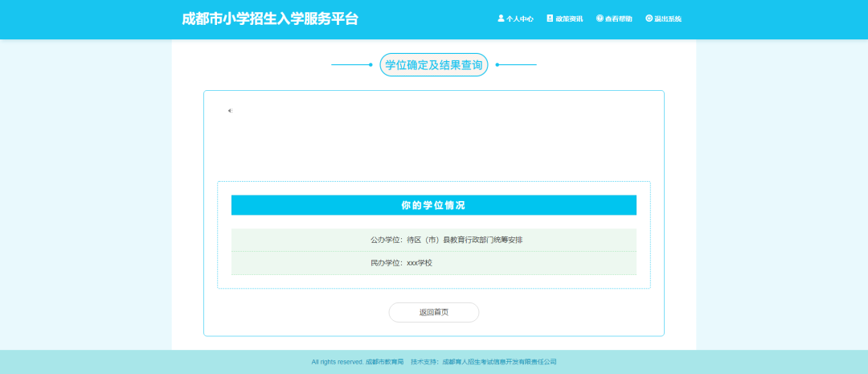Click the question mark icon beside 查看帮助
This screenshot has width=868, height=374.
(x=600, y=18)
